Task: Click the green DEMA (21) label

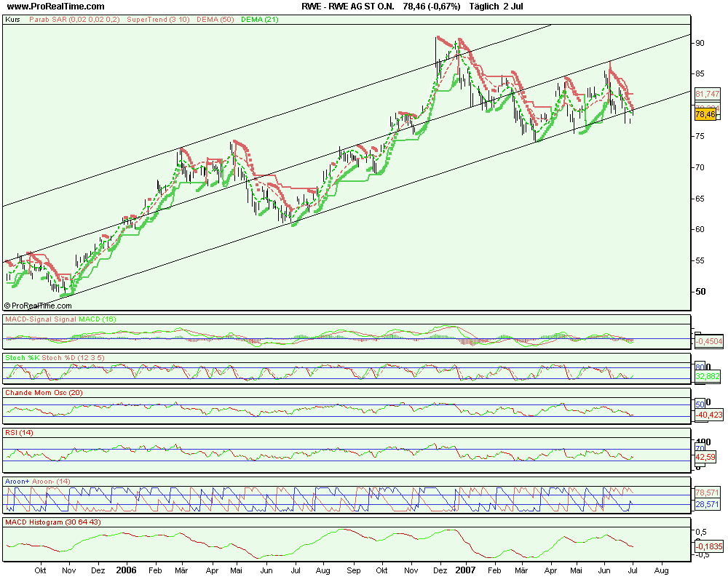Action: click(x=260, y=20)
